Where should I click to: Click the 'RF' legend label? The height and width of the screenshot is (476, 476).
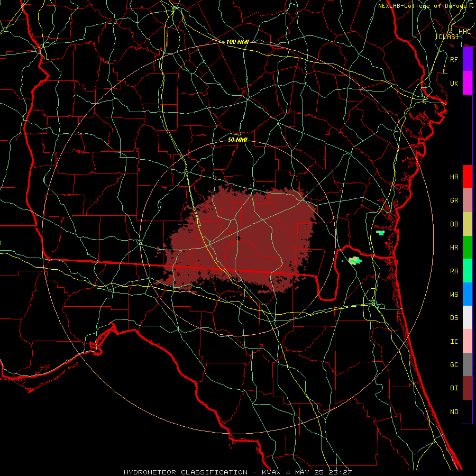454,59
